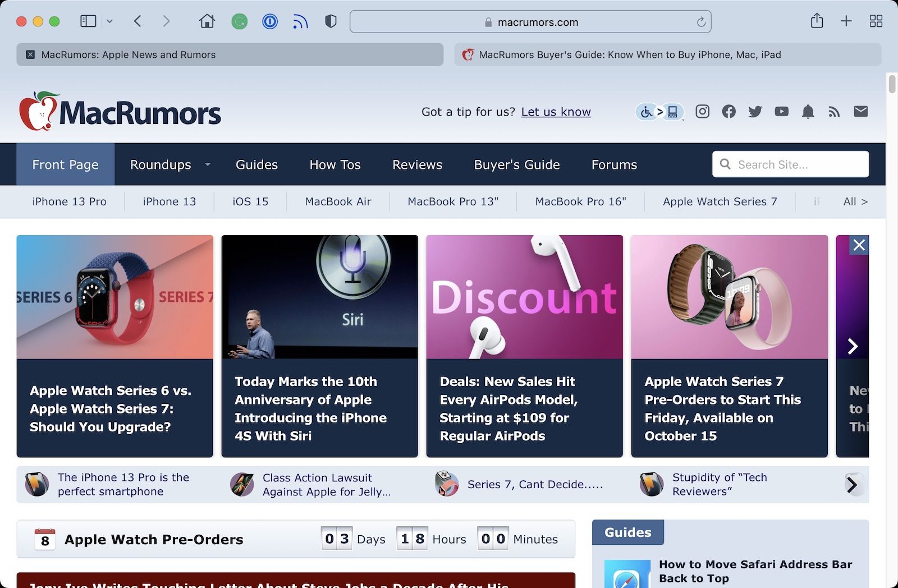Screen dimensions: 898x588
Task: Open MacRumors Twitter icon
Action: [755, 112]
